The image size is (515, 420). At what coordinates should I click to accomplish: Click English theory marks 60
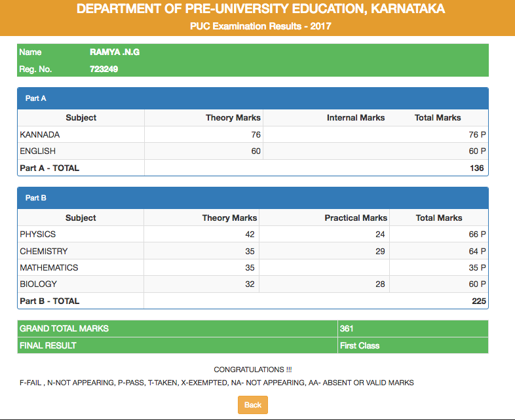(256, 151)
